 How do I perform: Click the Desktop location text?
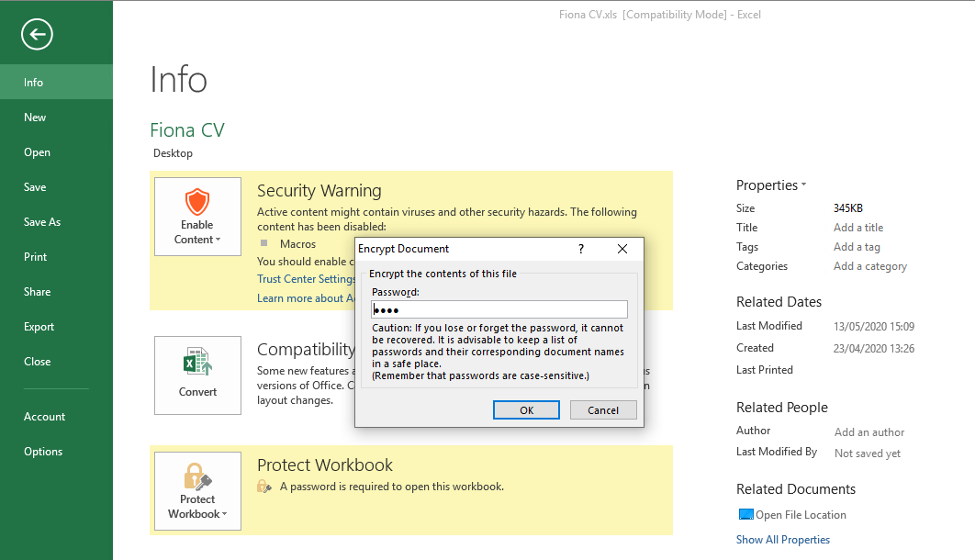pyautogui.click(x=173, y=153)
